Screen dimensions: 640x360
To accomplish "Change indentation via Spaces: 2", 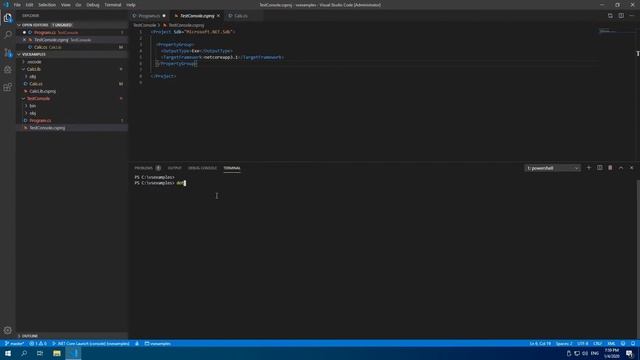I will pos(564,344).
